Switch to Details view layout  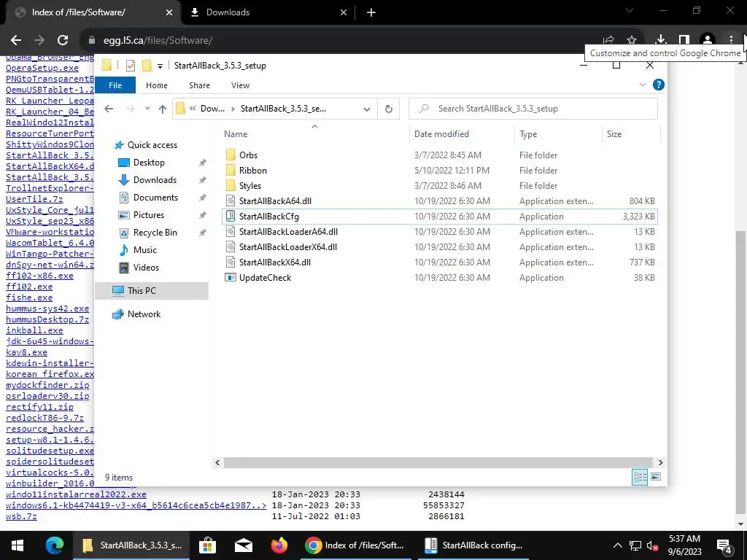point(640,477)
